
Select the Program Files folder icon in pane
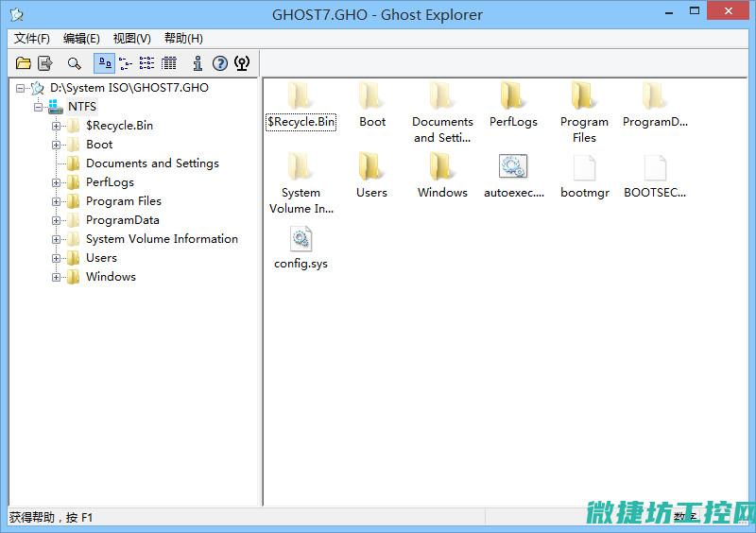pyautogui.click(x=584, y=96)
